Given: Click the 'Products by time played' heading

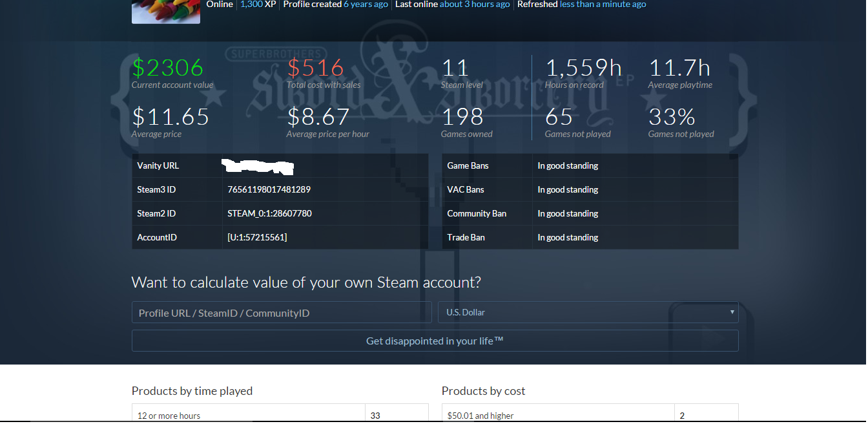Looking at the screenshot, I should tap(192, 391).
